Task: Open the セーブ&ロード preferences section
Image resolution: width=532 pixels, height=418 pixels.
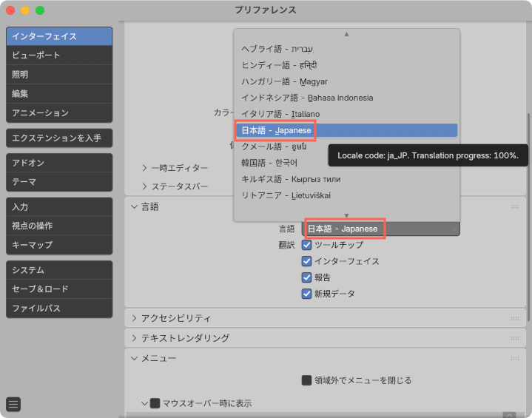Action: (x=59, y=289)
